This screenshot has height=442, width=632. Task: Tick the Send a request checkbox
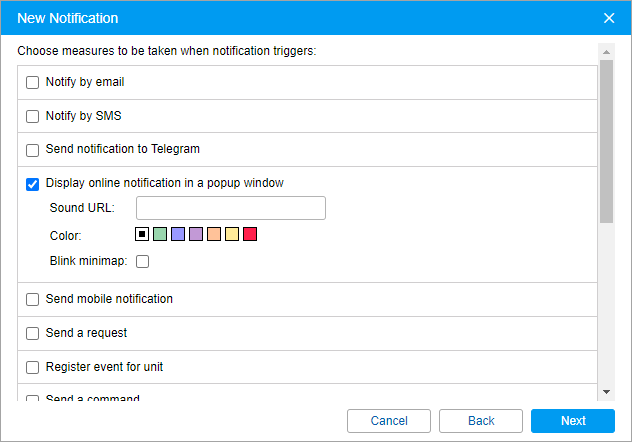pyautogui.click(x=32, y=333)
